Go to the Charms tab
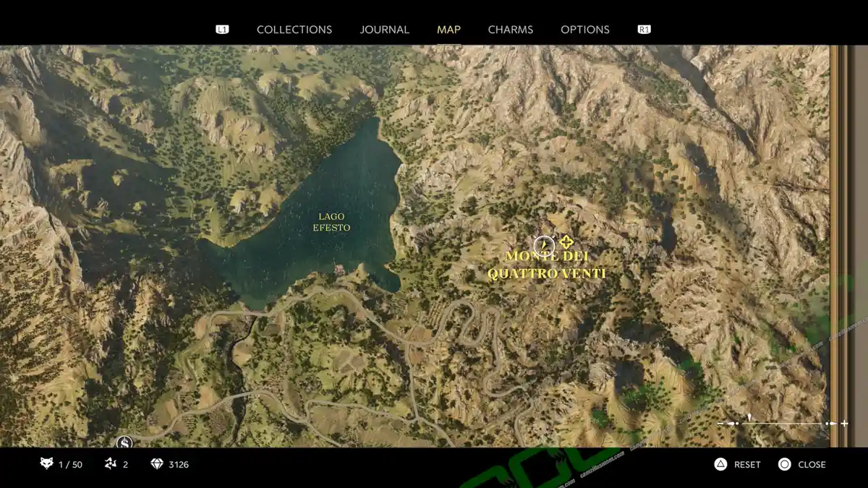 coord(511,30)
